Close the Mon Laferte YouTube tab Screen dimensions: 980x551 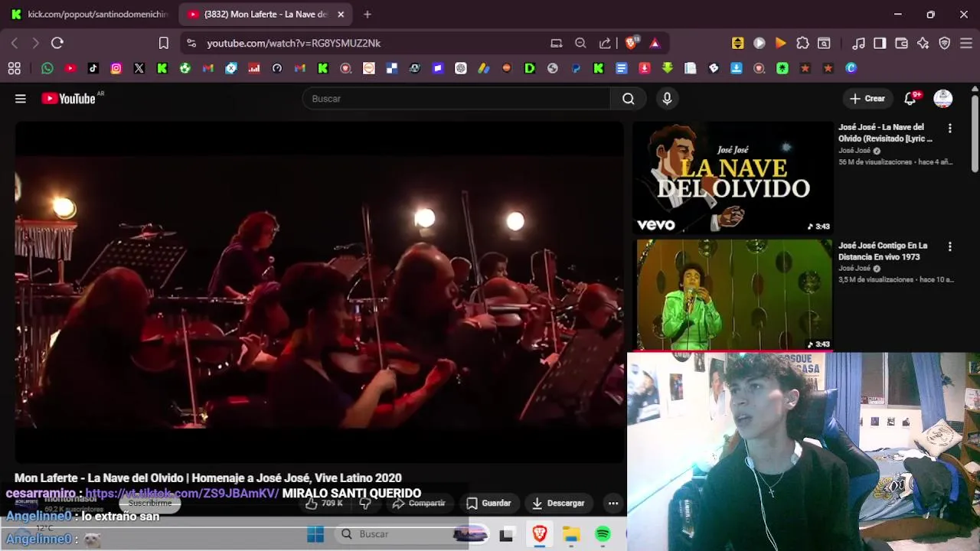coord(341,15)
